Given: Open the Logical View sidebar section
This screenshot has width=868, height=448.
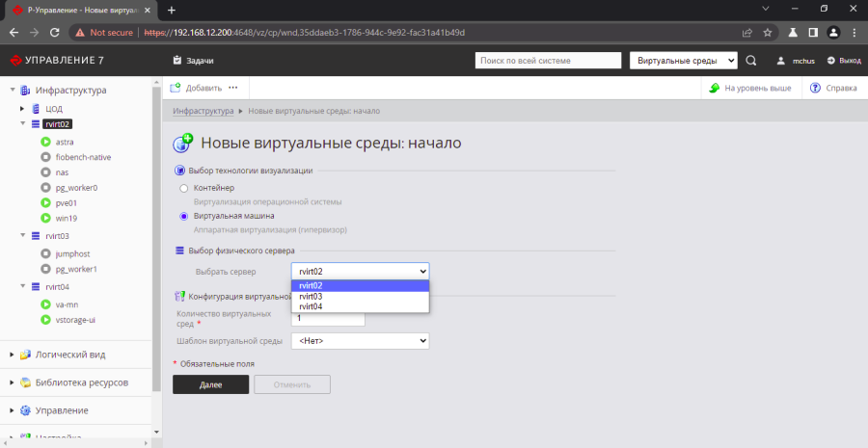Looking at the screenshot, I should pyautogui.click(x=12, y=354).
